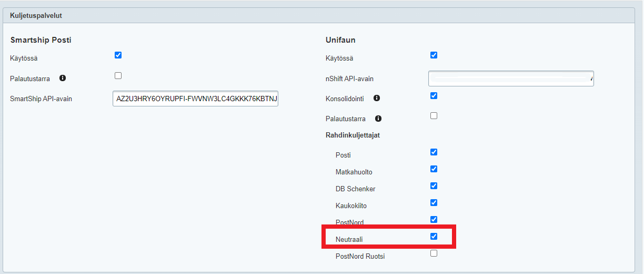Image resolution: width=644 pixels, height=274 pixels.
Task: Focus the nShift API-avain input field
Action: coord(510,79)
